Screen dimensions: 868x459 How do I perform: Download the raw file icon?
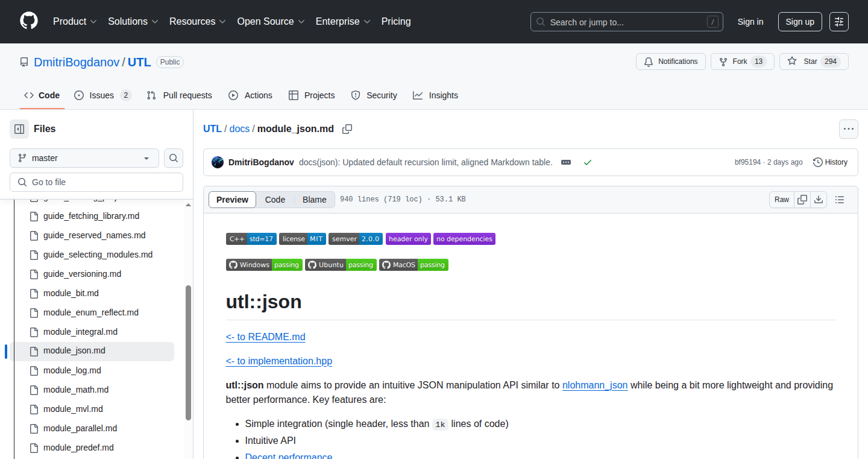click(x=819, y=200)
